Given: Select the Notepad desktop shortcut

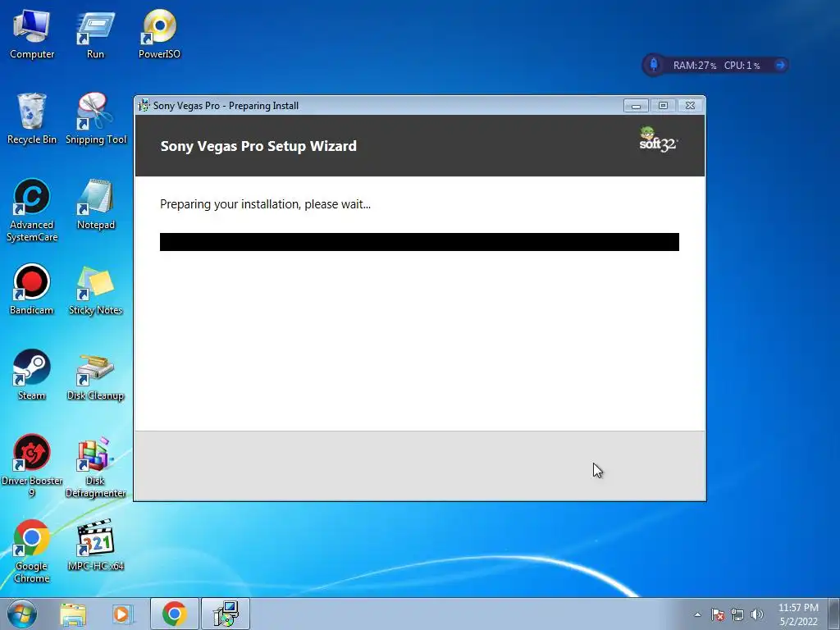Looking at the screenshot, I should [x=95, y=204].
